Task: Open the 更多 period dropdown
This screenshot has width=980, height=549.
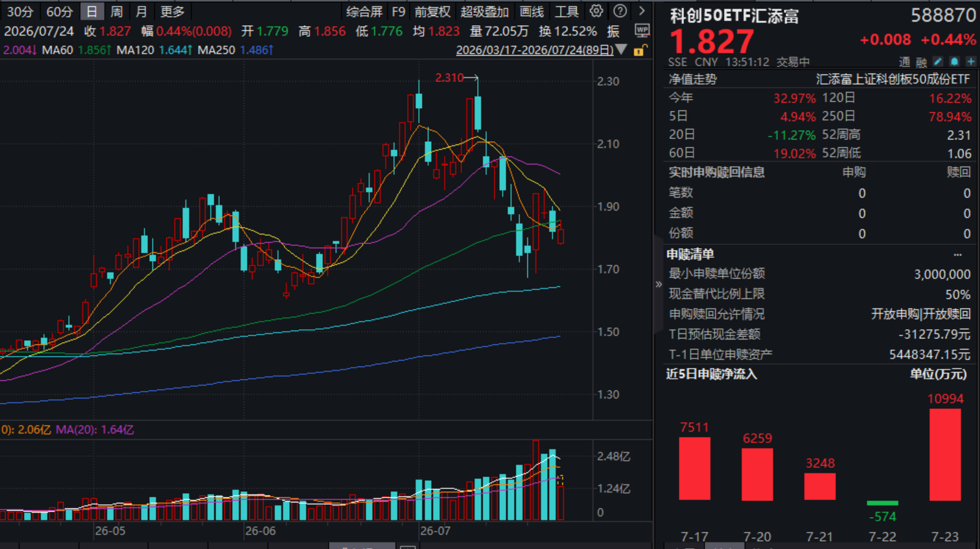Action: 172,12
